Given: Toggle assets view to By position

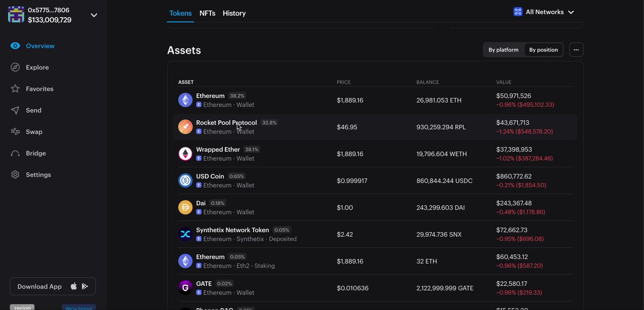Looking at the screenshot, I should coord(544,50).
